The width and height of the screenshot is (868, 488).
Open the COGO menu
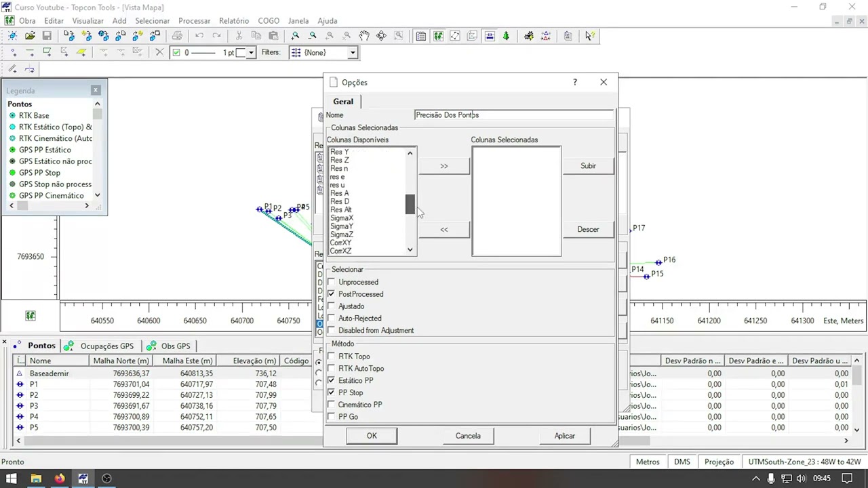pos(269,21)
